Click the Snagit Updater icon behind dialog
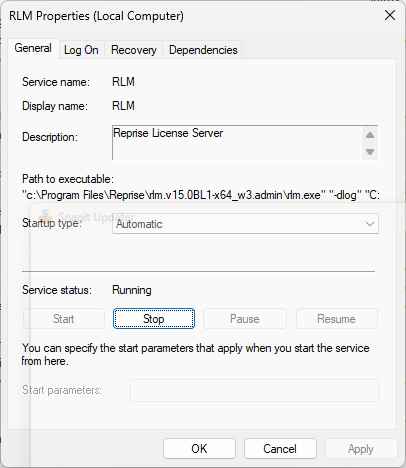This screenshot has width=406, height=468. 46,216
